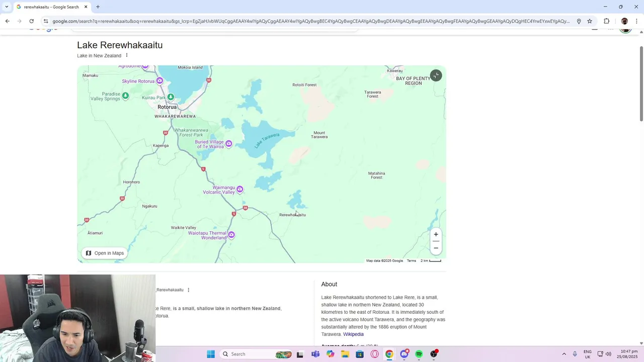Open options beside _Rerewhakaaitu result
The image size is (644, 362).
tap(189, 290)
